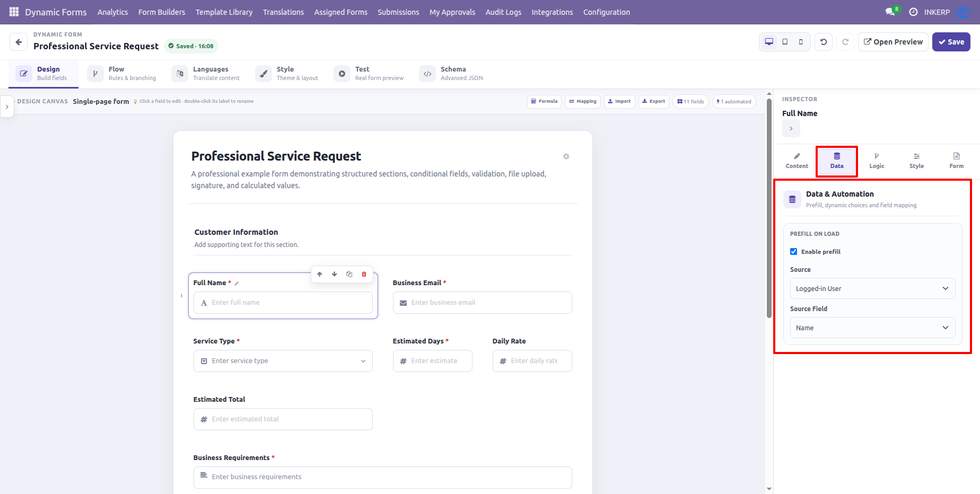Duplicate the Full Name field
The image size is (980, 494).
point(349,274)
